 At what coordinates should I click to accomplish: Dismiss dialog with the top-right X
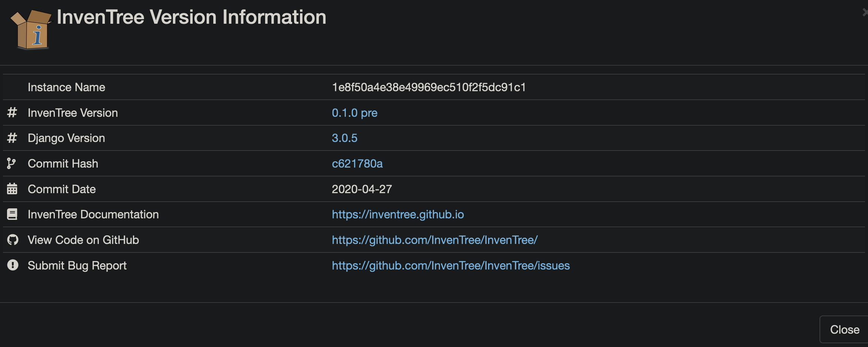(864, 11)
